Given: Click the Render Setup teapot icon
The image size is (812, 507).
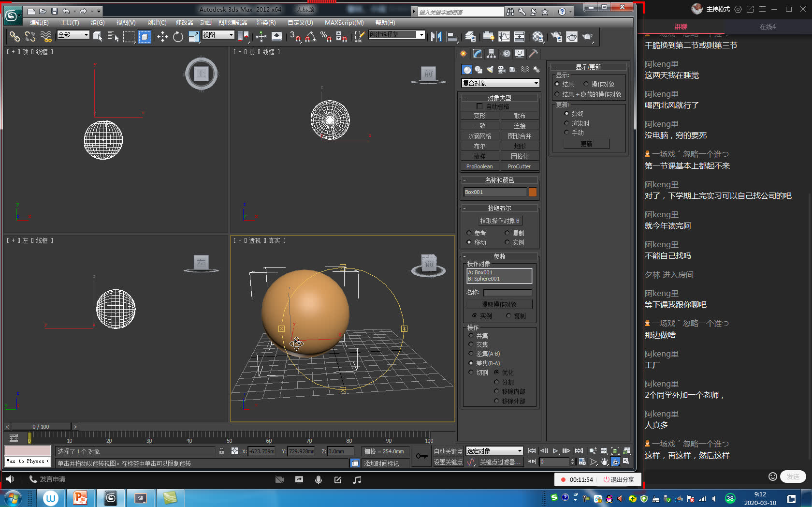Looking at the screenshot, I should pos(556,36).
